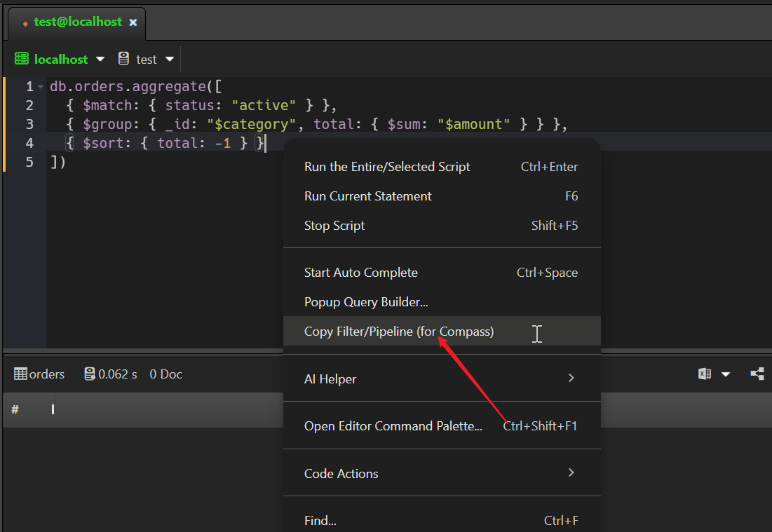Screen dimensions: 772x532
Task: Open the localhost connection dropdown arrow
Action: [100, 59]
